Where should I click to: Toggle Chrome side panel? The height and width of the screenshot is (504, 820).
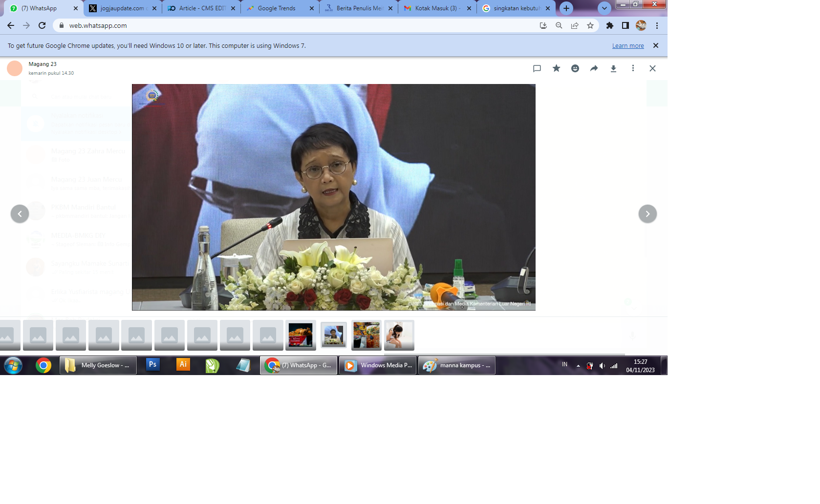click(x=626, y=25)
